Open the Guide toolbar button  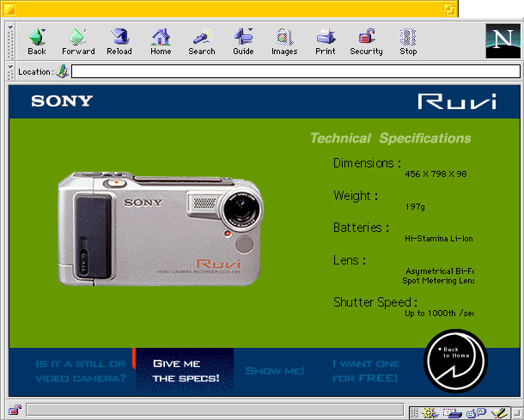pos(243,42)
